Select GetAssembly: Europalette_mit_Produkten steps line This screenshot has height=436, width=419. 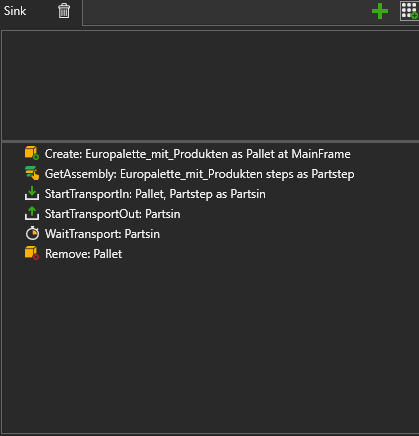tap(200, 174)
